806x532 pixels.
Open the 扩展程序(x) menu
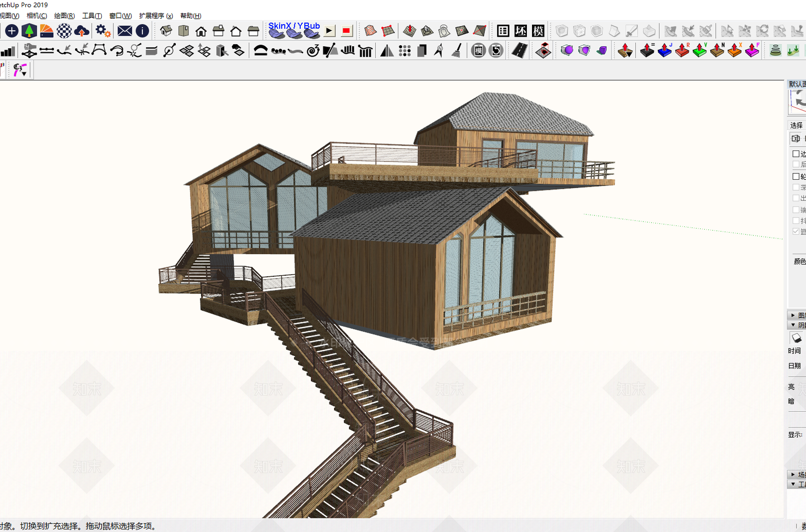point(156,16)
